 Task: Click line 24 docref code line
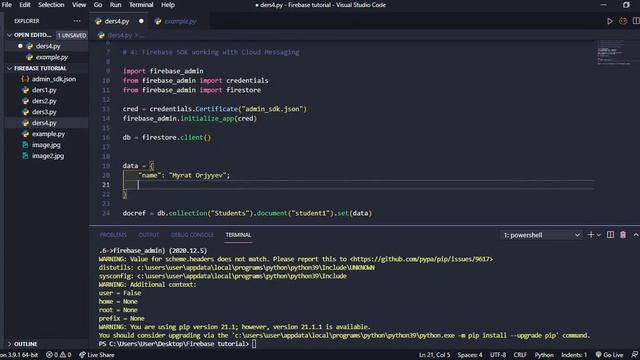(x=247, y=213)
